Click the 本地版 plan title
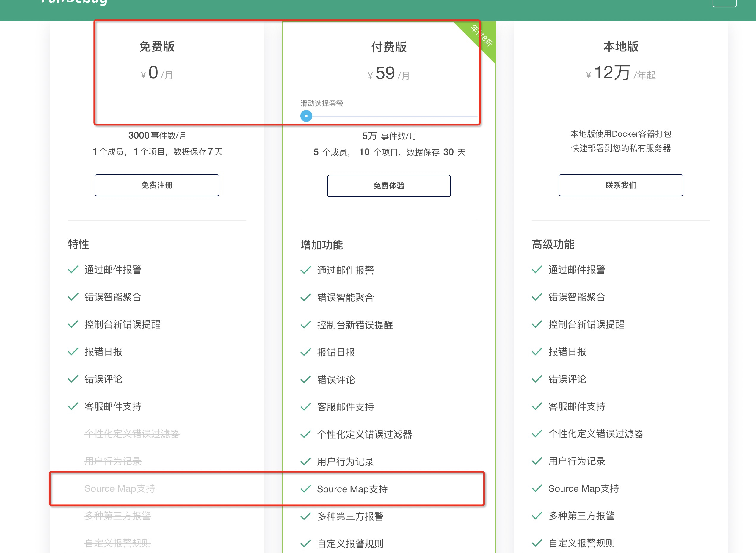This screenshot has height=553, width=756. pos(620,47)
